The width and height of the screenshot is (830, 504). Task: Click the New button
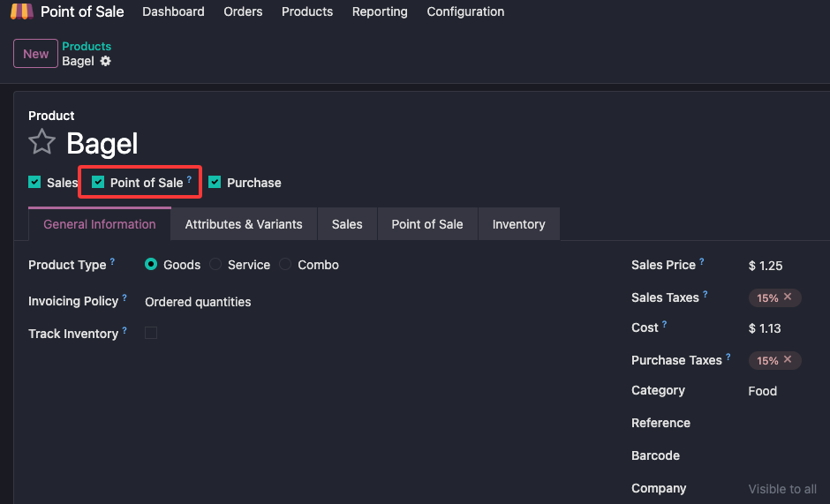point(35,54)
